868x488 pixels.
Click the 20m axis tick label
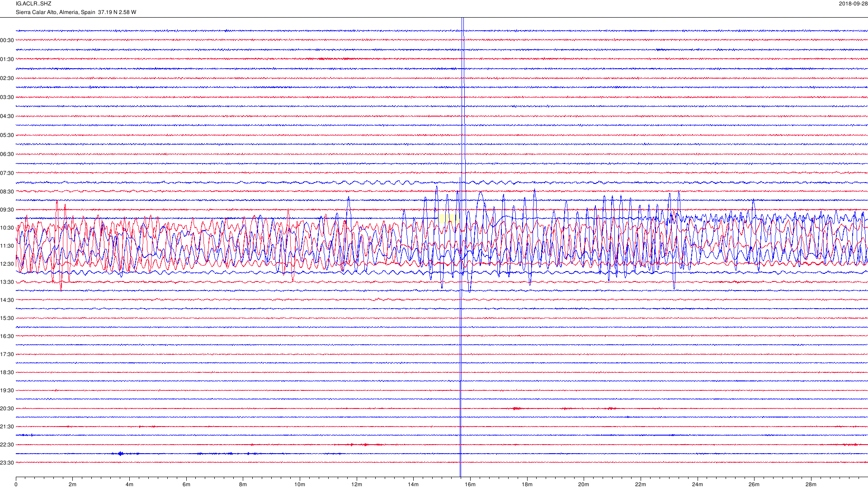click(x=584, y=484)
